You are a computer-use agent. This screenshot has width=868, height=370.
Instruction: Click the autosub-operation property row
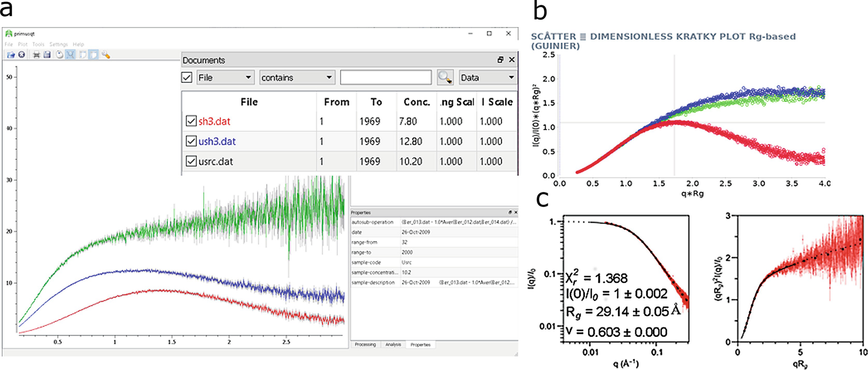pos(434,222)
